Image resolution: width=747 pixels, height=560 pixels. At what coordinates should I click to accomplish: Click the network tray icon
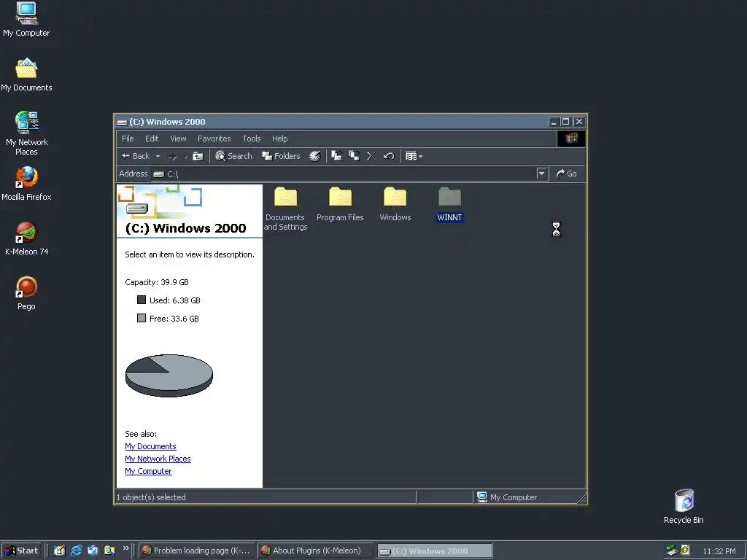[x=672, y=551]
